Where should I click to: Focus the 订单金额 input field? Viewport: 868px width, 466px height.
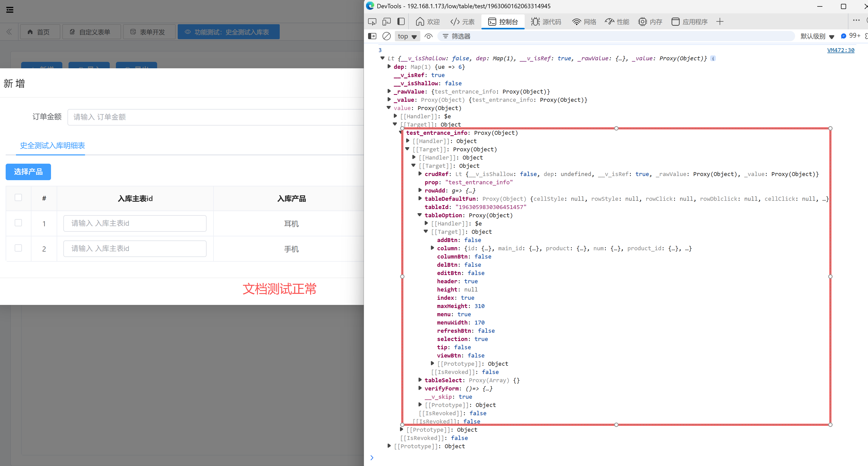click(216, 117)
